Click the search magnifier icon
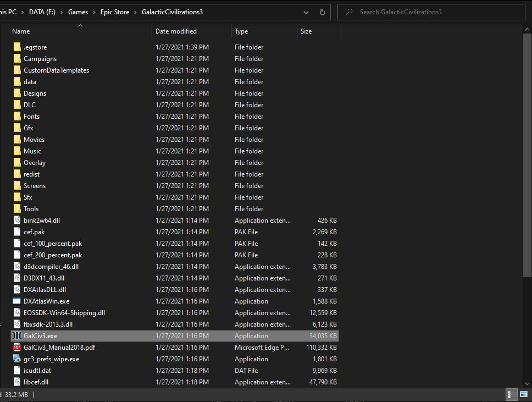The height and width of the screenshot is (402, 532). pyautogui.click(x=349, y=12)
